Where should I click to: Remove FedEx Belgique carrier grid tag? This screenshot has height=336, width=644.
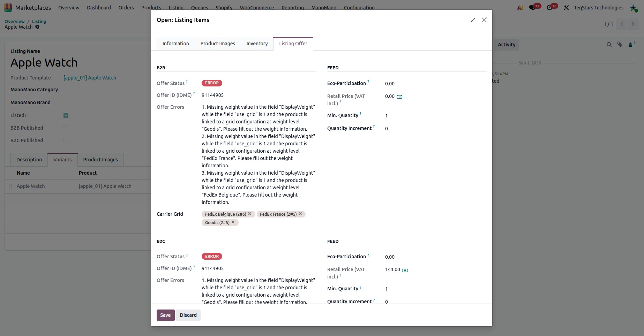(250, 214)
